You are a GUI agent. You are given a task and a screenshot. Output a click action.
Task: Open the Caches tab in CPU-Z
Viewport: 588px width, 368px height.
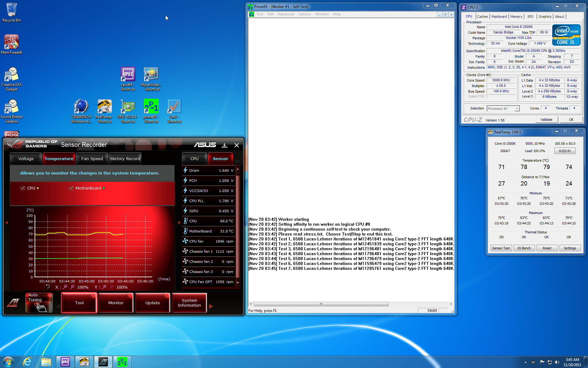pyautogui.click(x=482, y=17)
